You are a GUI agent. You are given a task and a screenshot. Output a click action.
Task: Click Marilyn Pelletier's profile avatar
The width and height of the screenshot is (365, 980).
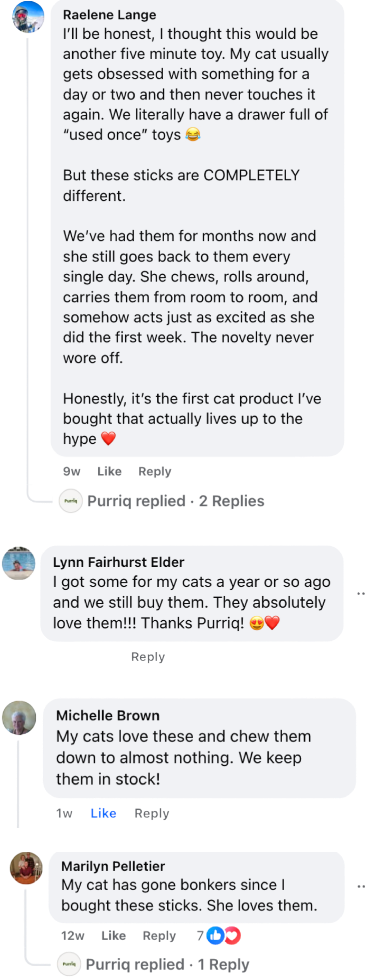point(26,868)
